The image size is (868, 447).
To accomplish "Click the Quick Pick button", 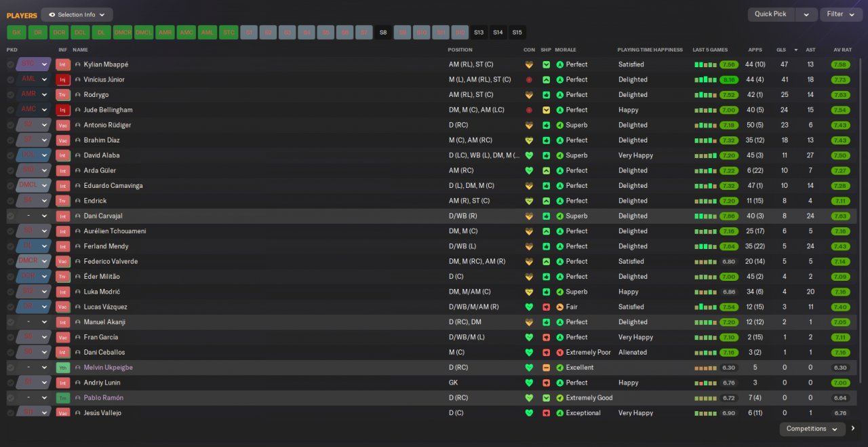I will coord(770,14).
